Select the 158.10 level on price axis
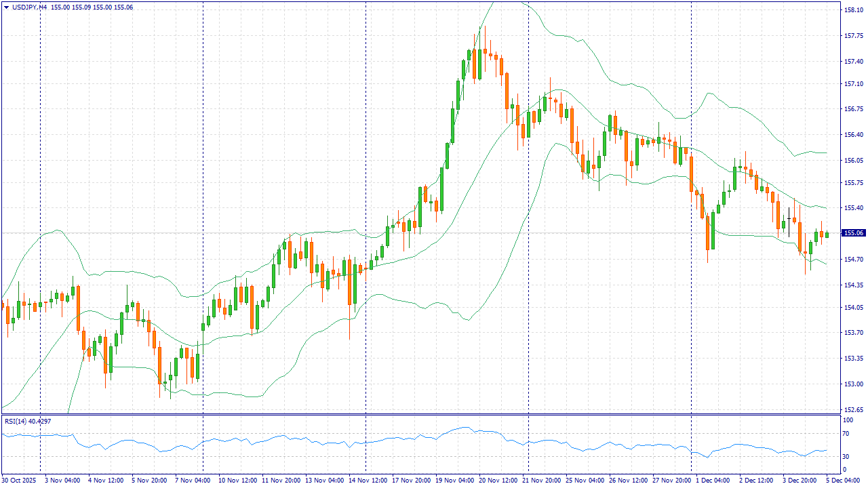Viewport: 868px width, 488px height. [x=852, y=10]
